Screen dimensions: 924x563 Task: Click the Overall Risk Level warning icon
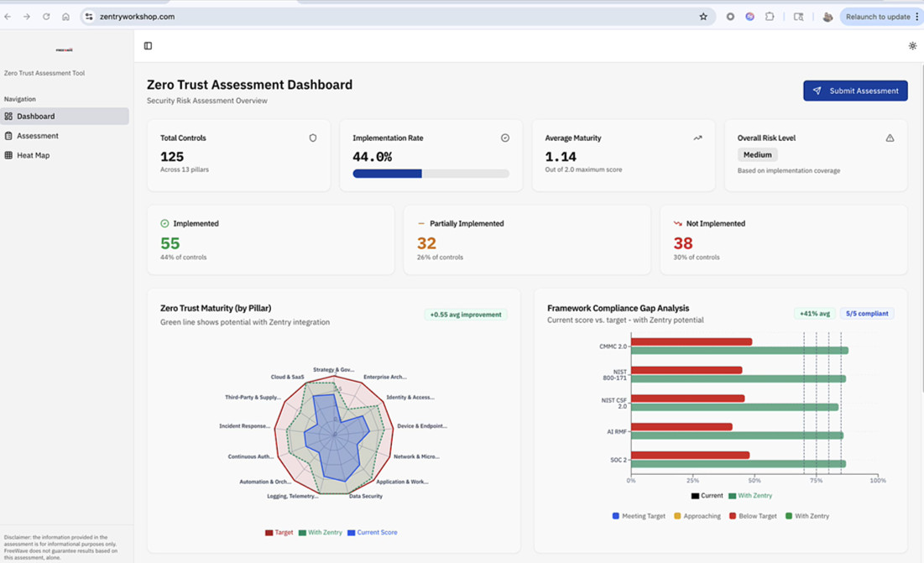(890, 138)
